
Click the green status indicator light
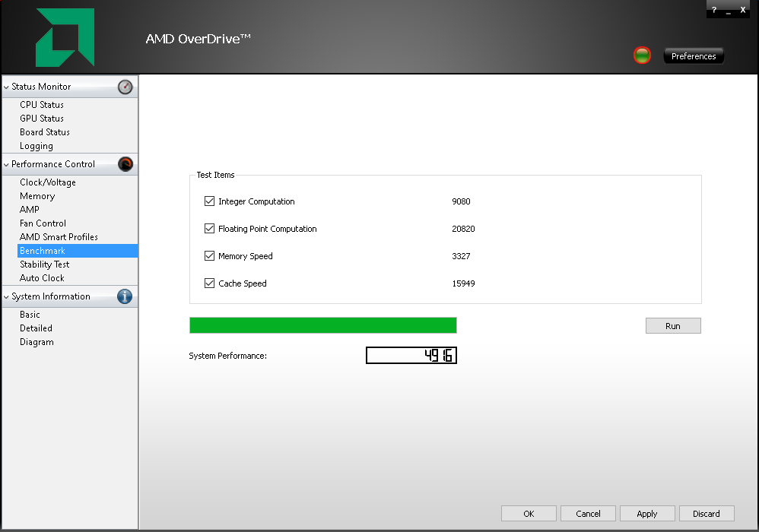point(643,55)
